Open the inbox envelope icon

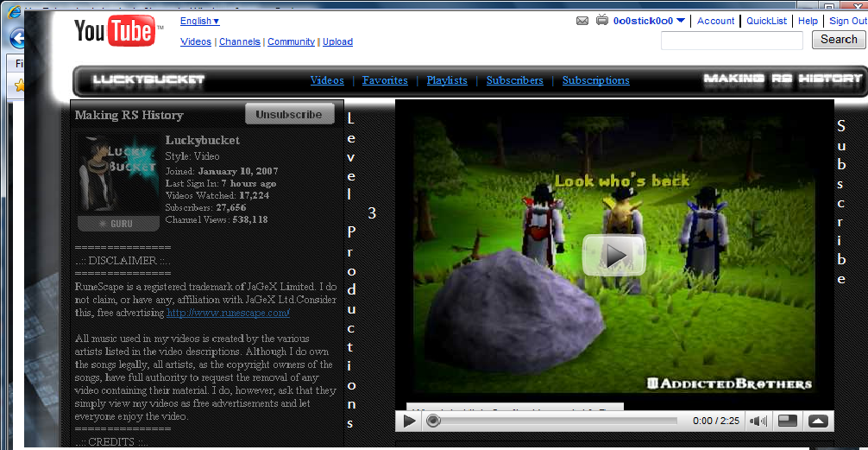pyautogui.click(x=582, y=21)
